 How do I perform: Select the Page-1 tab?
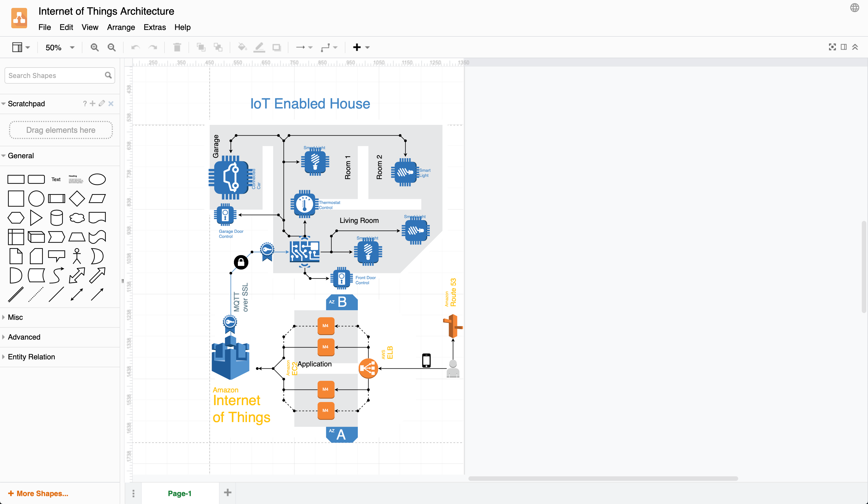[180, 493]
